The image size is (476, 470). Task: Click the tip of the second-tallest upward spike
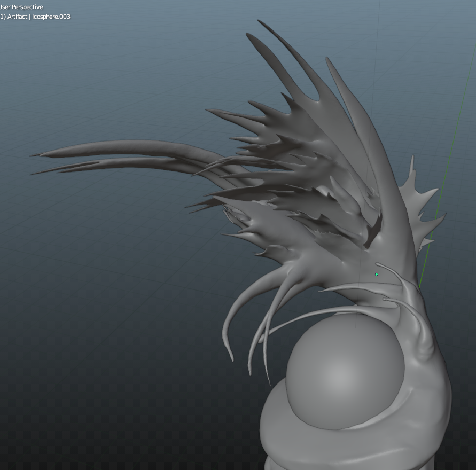click(x=247, y=35)
